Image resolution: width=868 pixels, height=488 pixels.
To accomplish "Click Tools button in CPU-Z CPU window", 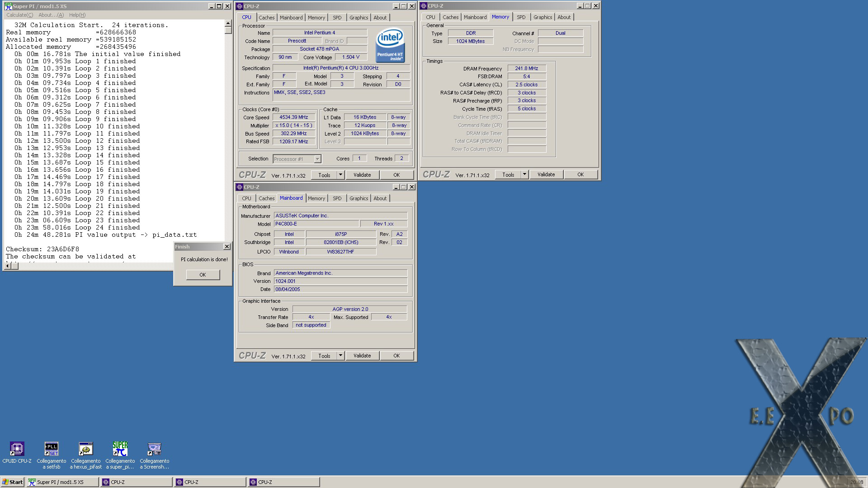I will (324, 175).
